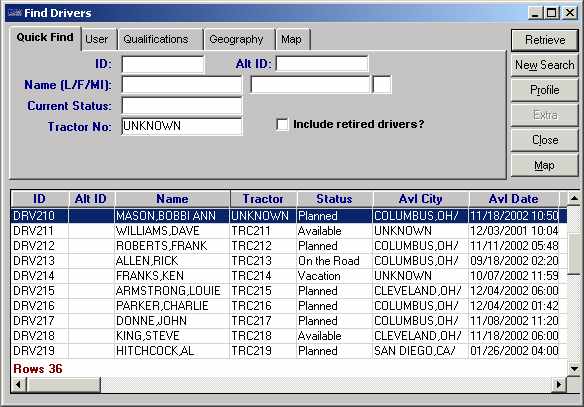The width and height of the screenshot is (584, 407).
Task: Click the horizontal scrollbar thumb
Action: pyautogui.click(x=63, y=384)
